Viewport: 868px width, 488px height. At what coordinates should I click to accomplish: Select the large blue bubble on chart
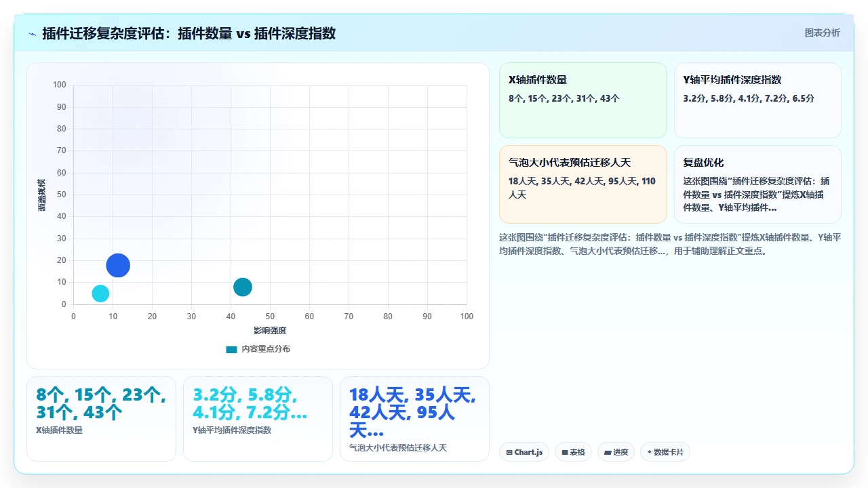(118, 266)
